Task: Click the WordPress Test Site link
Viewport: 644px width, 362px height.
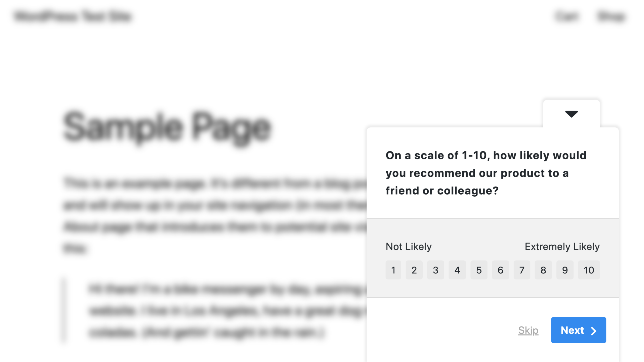Action: click(73, 16)
